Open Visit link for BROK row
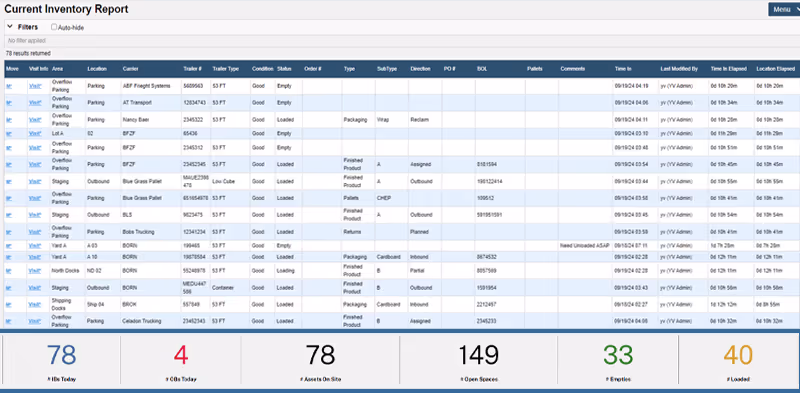The height and width of the screenshot is (393, 800). point(35,305)
